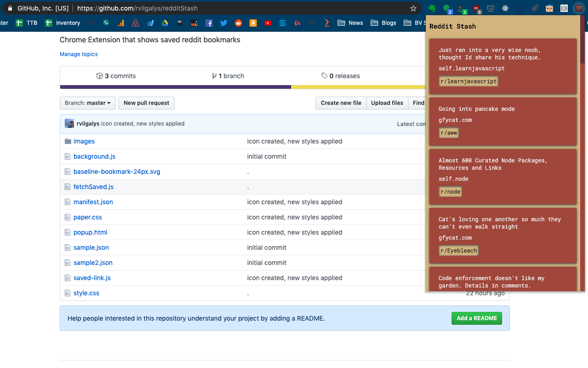Open the popup.html file
The image size is (588, 368).
(x=90, y=232)
